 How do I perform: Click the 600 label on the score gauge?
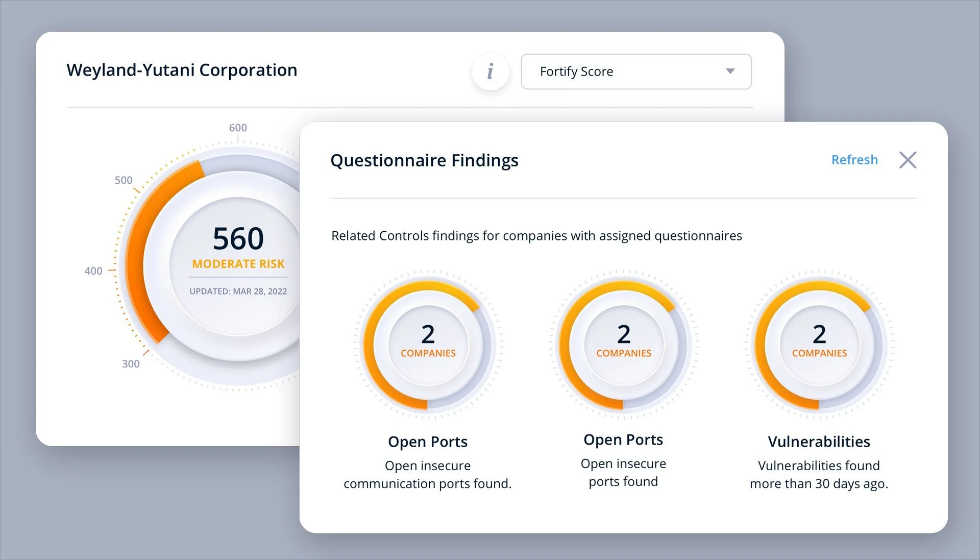238,128
